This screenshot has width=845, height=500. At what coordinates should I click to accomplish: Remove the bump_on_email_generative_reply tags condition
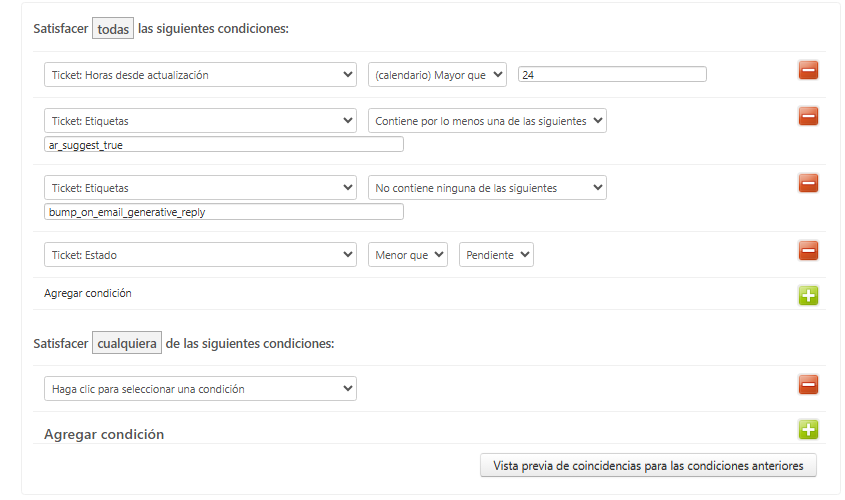point(808,183)
